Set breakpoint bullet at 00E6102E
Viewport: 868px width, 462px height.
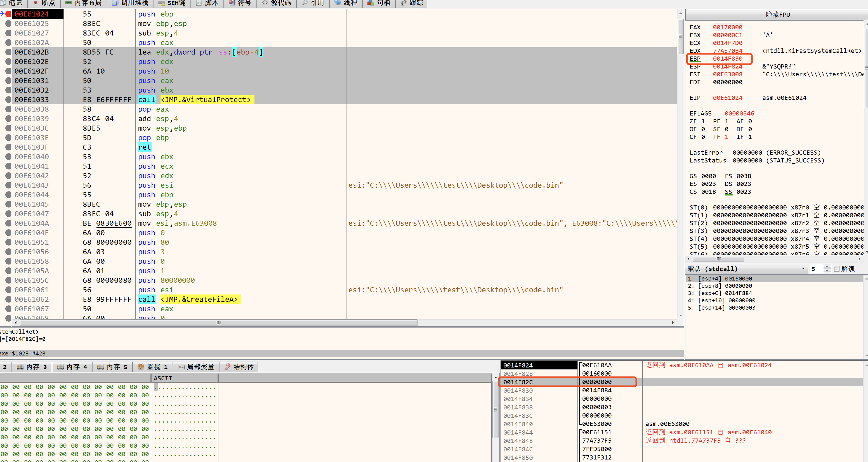(8, 61)
